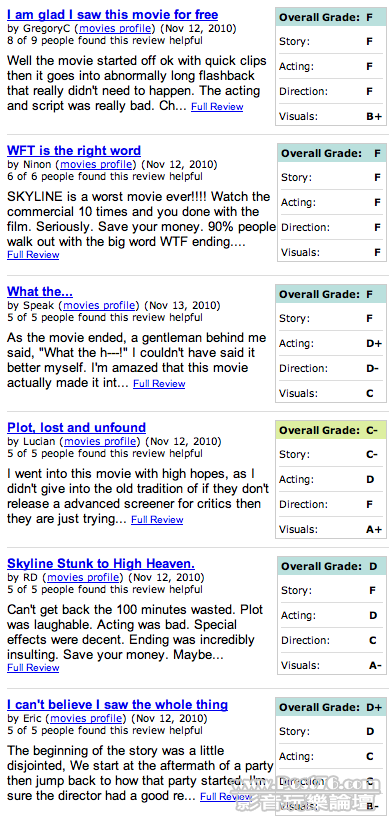389x820 pixels.
Task: Open Full Review link in GregoryC's review
Action: click(x=217, y=107)
